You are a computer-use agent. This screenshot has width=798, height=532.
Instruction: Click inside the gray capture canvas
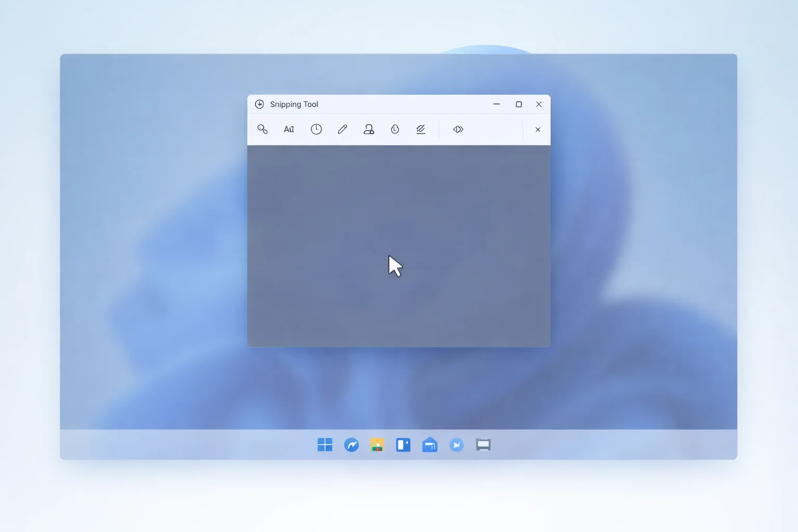pyautogui.click(x=399, y=244)
